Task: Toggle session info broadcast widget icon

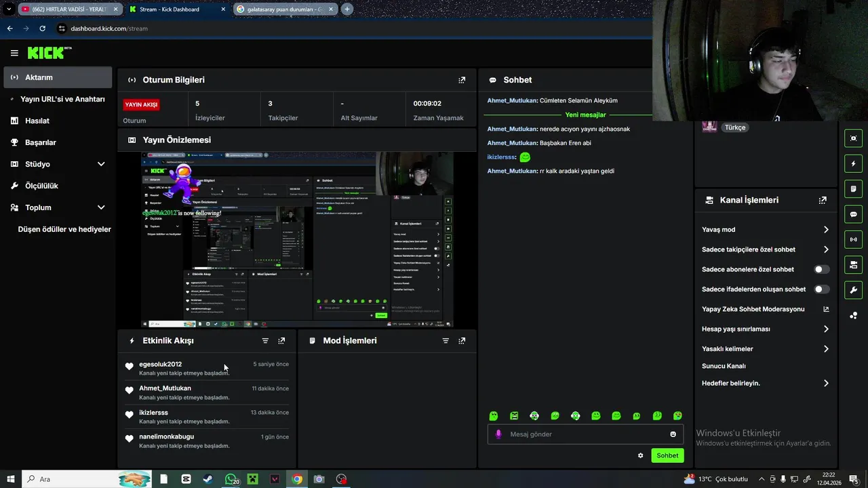Action: pyautogui.click(x=853, y=239)
